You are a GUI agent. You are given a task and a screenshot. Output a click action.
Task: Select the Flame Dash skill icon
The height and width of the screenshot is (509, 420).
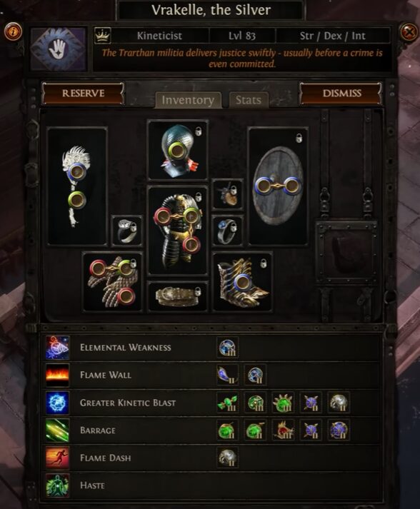tap(57, 458)
